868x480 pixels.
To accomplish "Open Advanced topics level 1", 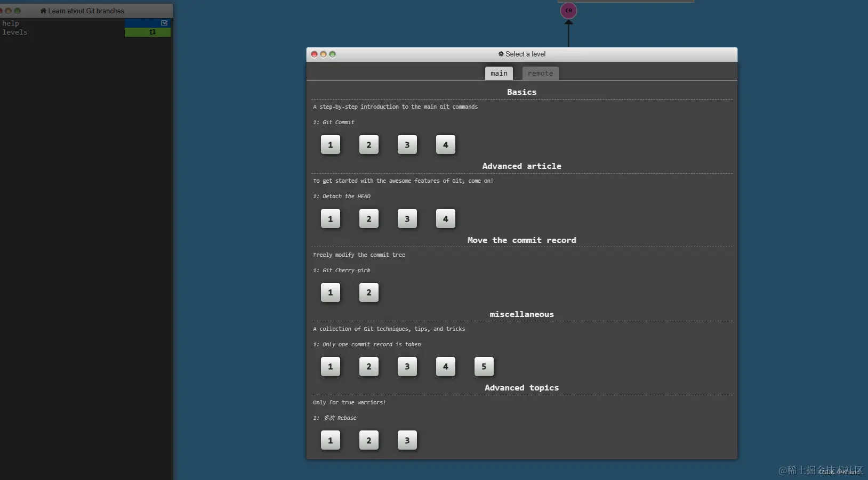I will coord(331,441).
